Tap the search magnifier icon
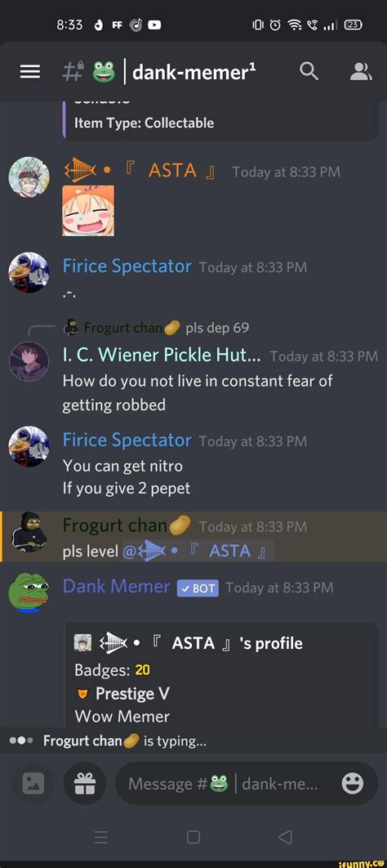 pos(309,71)
